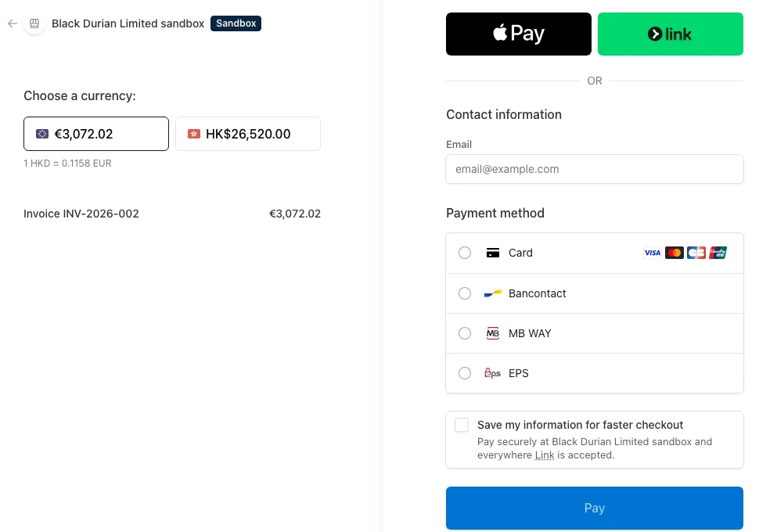Click the Contact information heading

504,114
